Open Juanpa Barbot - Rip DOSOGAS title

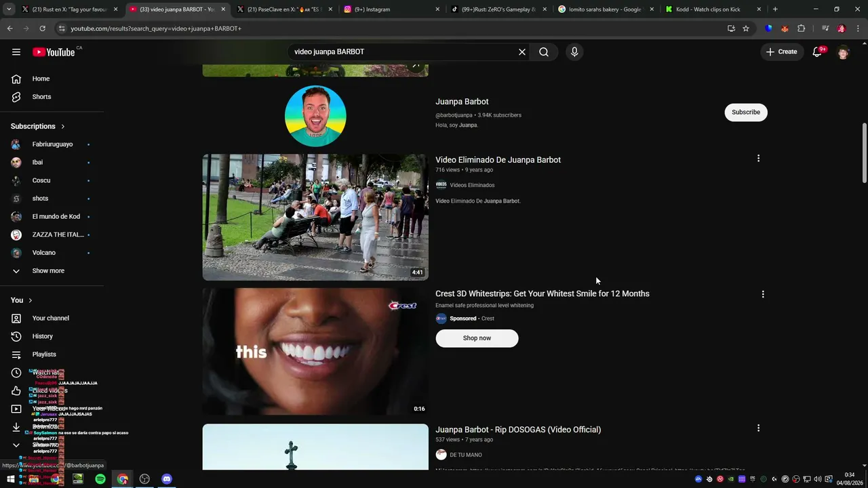click(x=518, y=430)
